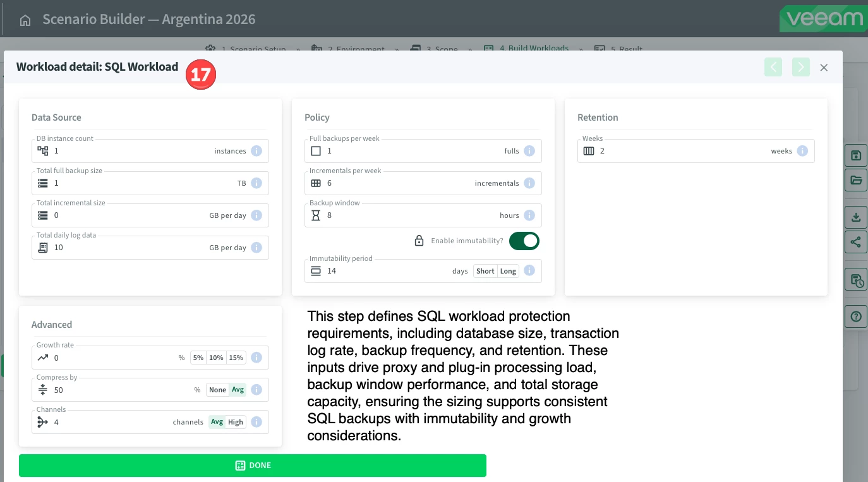Screen dimensions: 868x482
Task: Open help via question mark icon
Action: 856,316
